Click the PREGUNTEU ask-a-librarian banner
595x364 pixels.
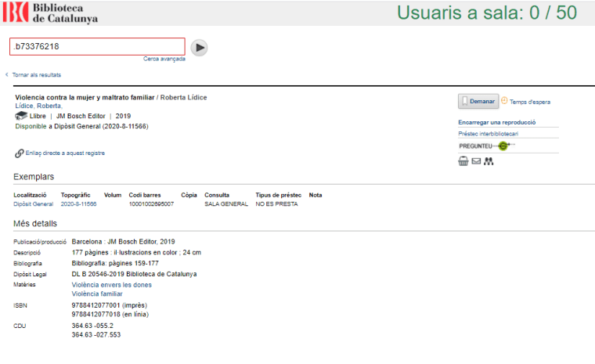pyautogui.click(x=487, y=146)
